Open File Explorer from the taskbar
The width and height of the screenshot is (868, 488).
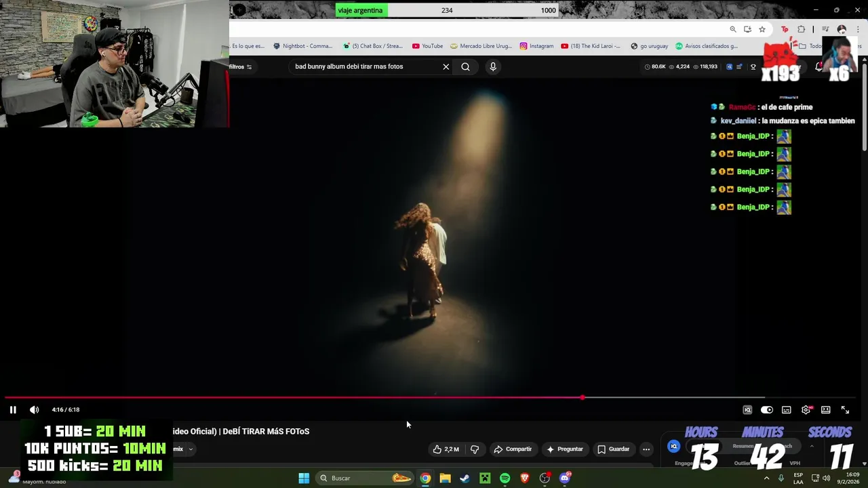[445, 478]
